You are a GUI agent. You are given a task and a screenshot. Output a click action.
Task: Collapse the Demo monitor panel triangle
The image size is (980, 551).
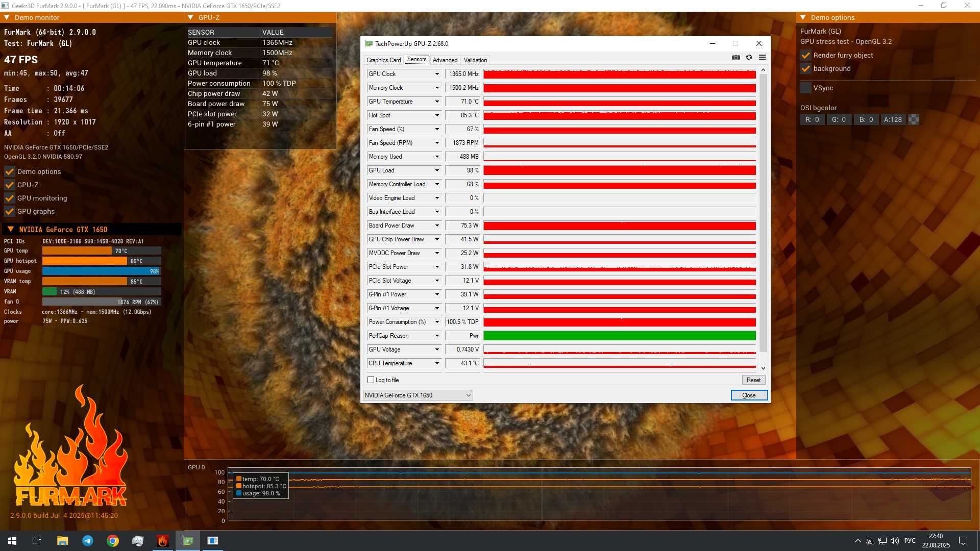(x=7, y=17)
